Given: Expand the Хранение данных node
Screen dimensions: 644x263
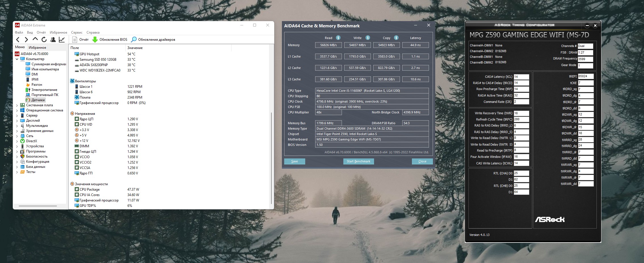Looking at the screenshot, I should 17,131.
